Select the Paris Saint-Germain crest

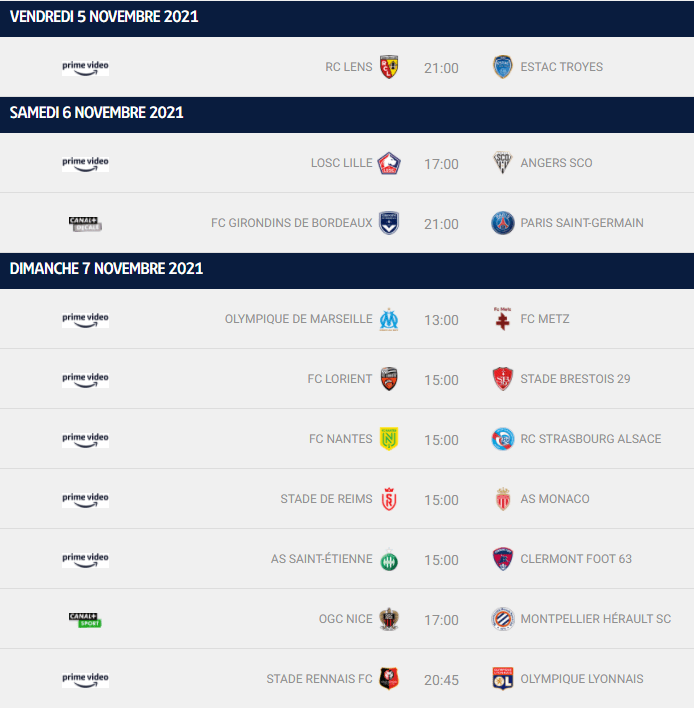[x=503, y=223]
